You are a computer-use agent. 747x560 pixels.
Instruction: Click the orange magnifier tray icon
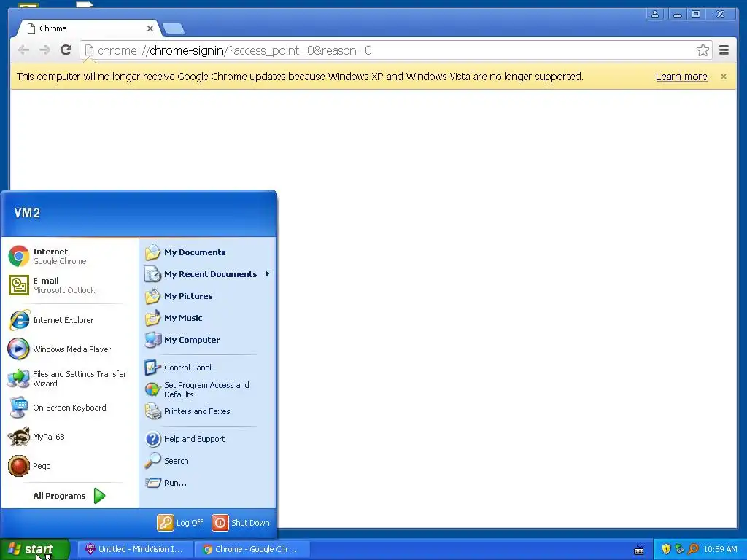point(693,549)
